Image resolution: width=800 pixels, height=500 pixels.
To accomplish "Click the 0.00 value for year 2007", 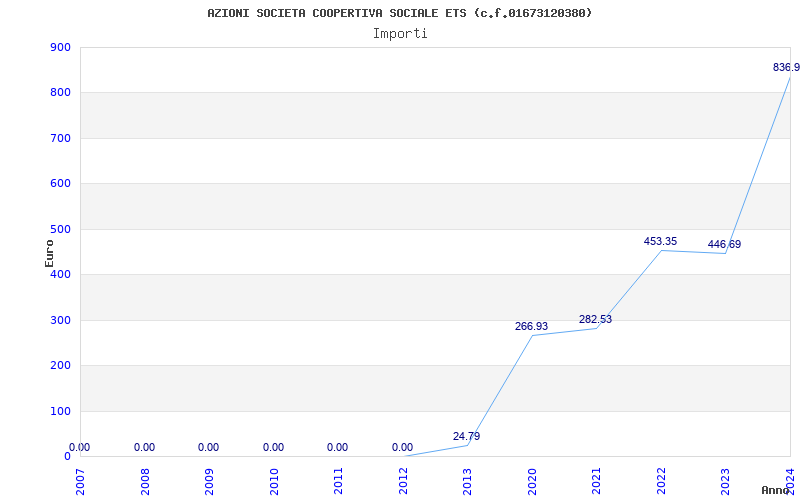I will click(80, 447).
